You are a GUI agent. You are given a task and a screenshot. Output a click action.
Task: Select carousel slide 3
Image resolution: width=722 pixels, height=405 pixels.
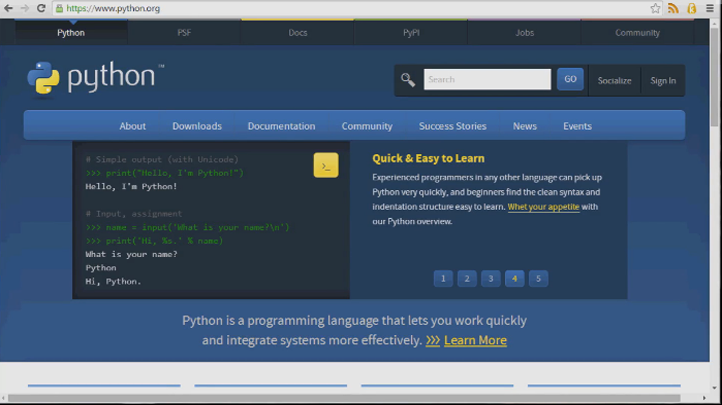491,278
